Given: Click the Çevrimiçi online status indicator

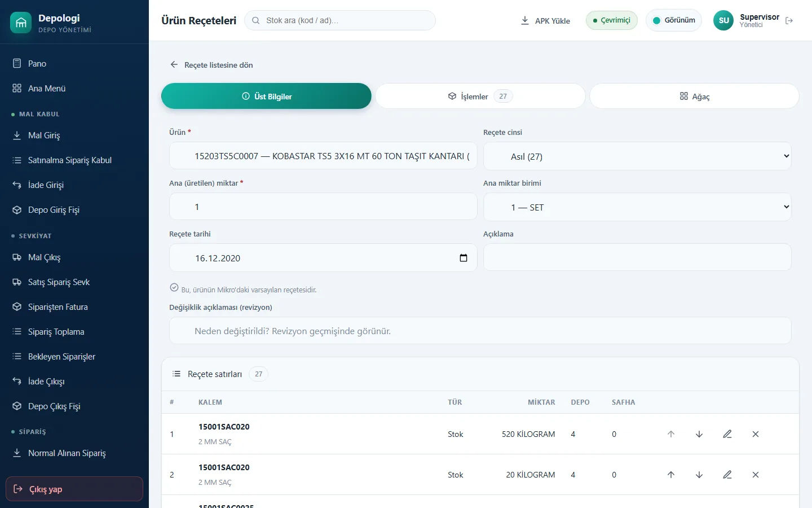Looking at the screenshot, I should pos(612,20).
